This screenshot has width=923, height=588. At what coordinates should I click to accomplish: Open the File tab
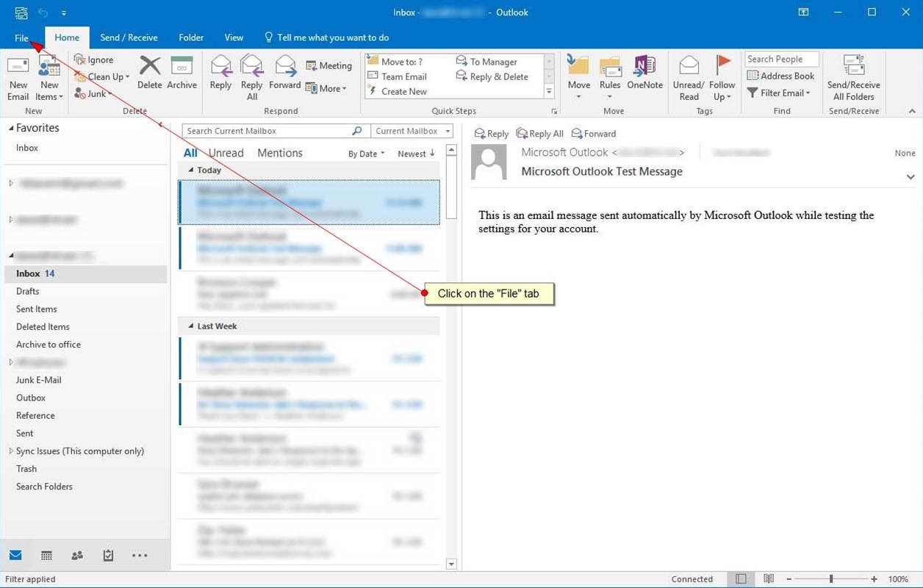21,37
